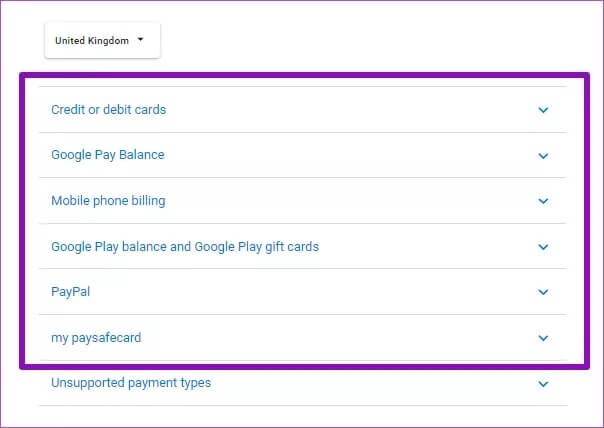The width and height of the screenshot is (604, 428).
Task: Select the my paysafecard label
Action: point(96,338)
